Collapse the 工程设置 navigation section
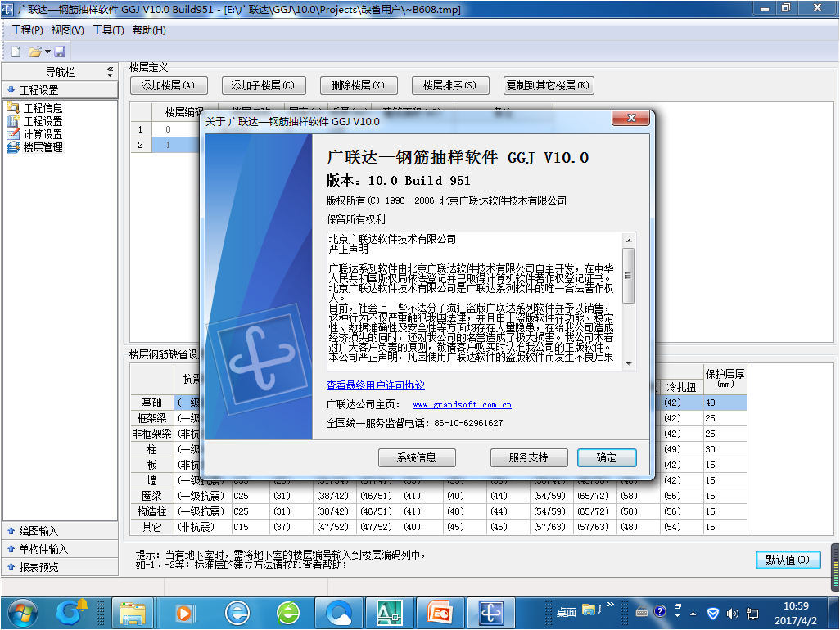 (x=60, y=90)
